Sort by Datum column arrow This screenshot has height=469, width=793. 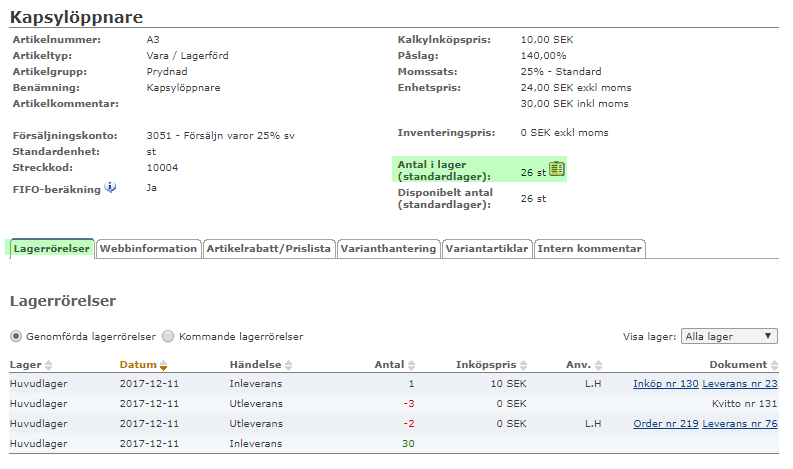coord(163,366)
